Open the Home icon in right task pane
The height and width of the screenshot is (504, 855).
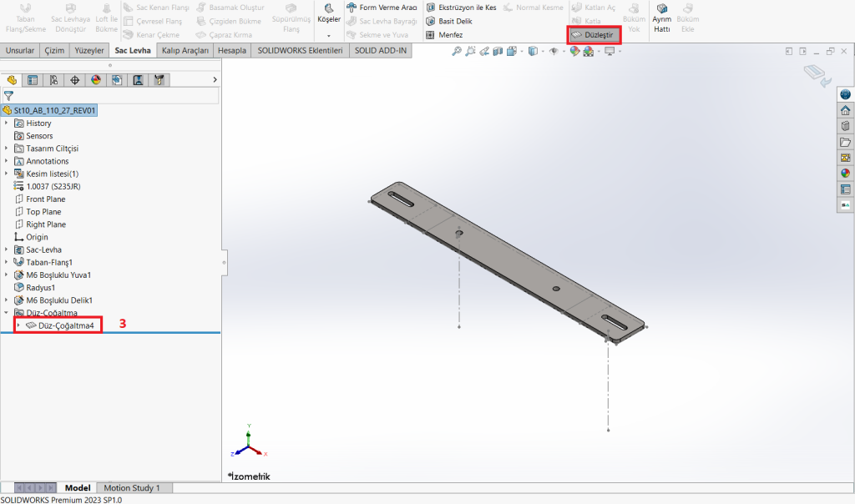tap(845, 110)
